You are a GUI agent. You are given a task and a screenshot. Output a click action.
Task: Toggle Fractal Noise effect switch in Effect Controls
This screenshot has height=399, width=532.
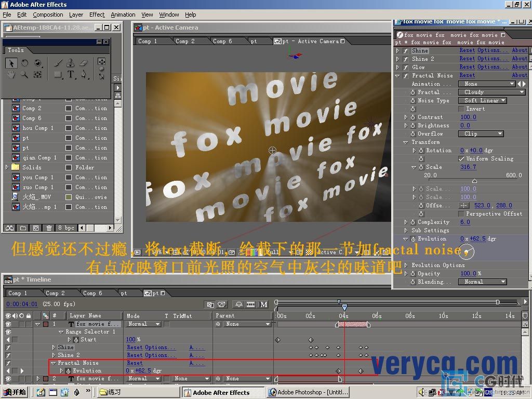pos(405,76)
